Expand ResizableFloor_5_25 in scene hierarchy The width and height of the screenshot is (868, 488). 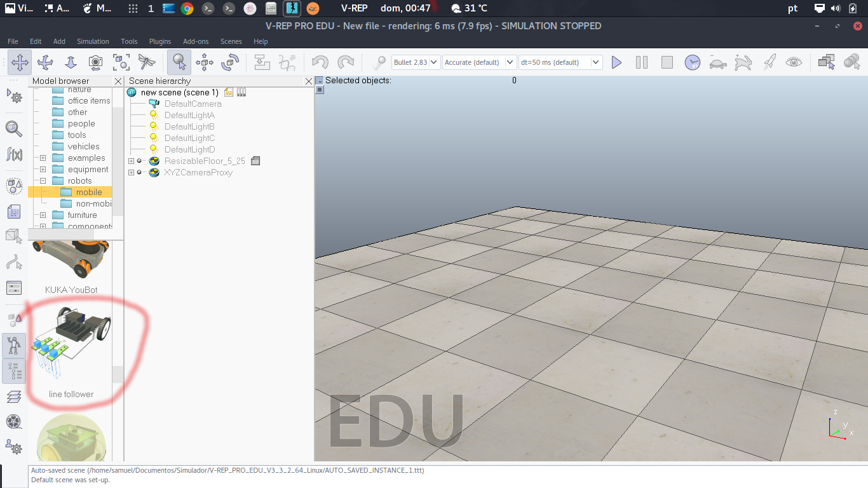(131, 161)
